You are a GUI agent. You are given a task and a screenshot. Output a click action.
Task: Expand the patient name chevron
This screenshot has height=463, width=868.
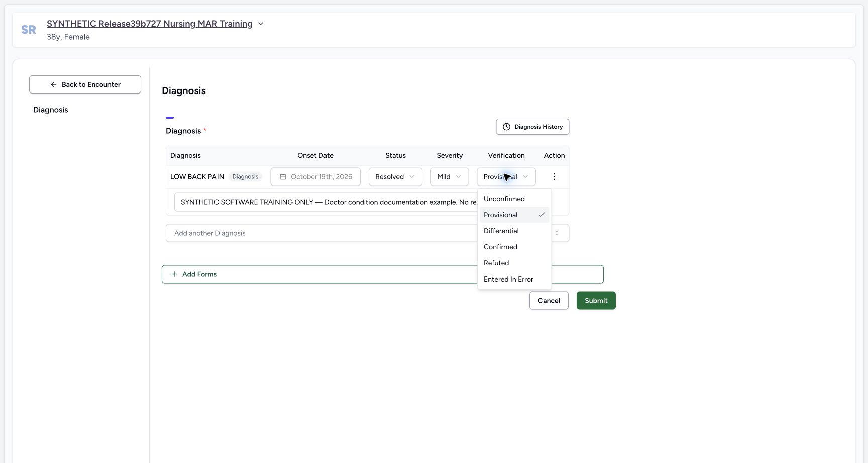[x=261, y=24]
